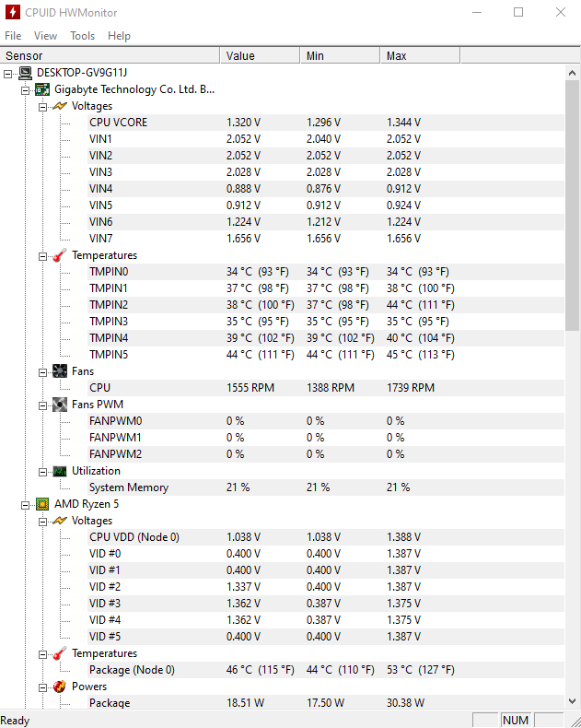Click the AMD Ryzen 5 processor icon
Image resolution: width=581 pixels, height=728 pixels.
click(42, 504)
